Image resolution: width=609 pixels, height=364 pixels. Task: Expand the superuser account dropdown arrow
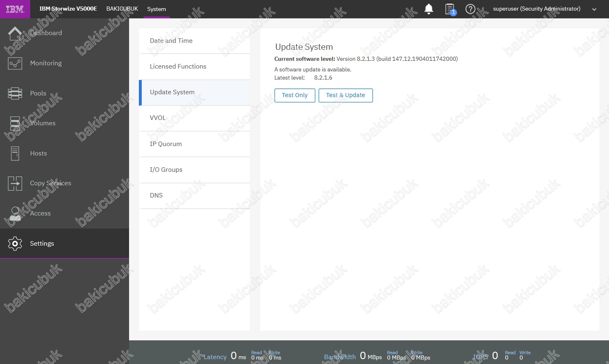click(x=594, y=9)
